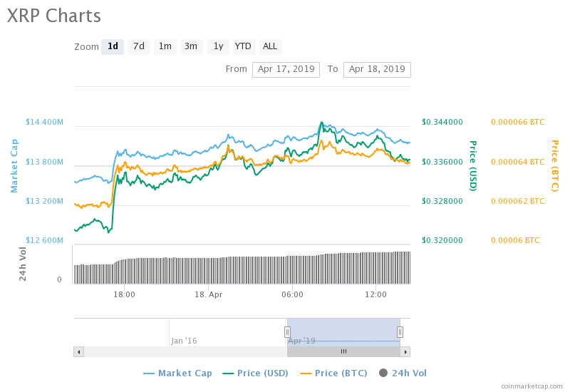This screenshot has height=392, width=570.
Task: Toggle Market Cap series in legend
Action: coord(177,373)
